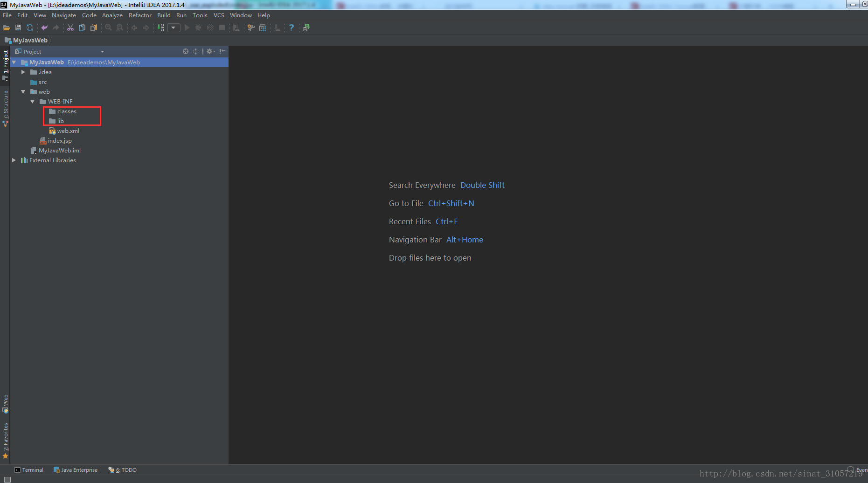868x483 pixels.
Task: Open Project Structure toolbar icon
Action: (x=263, y=28)
